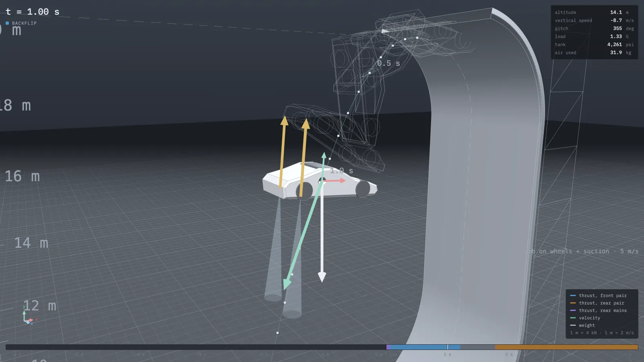Viewport: 644px width, 362px height.
Task: Click the small purple rear mains timeline segment
Action: pyautogui.click(x=388, y=347)
